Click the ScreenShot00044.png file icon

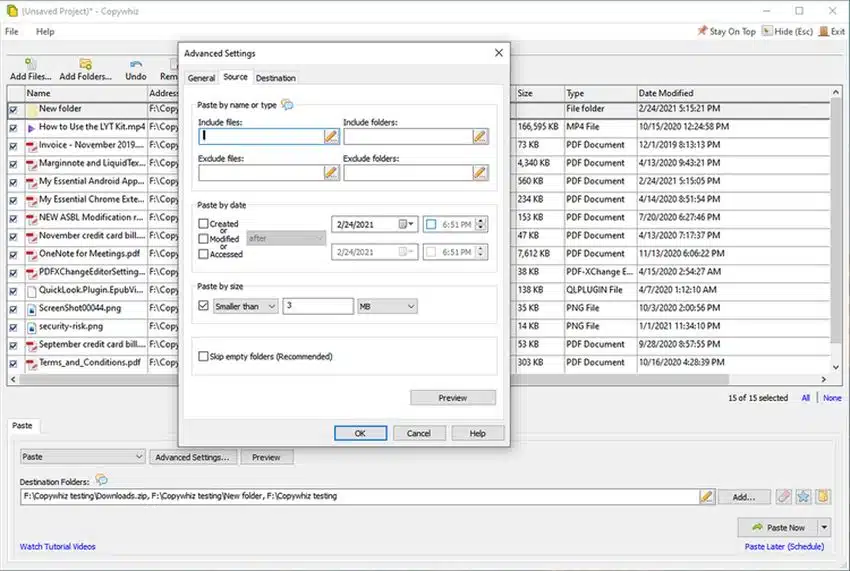pyautogui.click(x=31, y=309)
